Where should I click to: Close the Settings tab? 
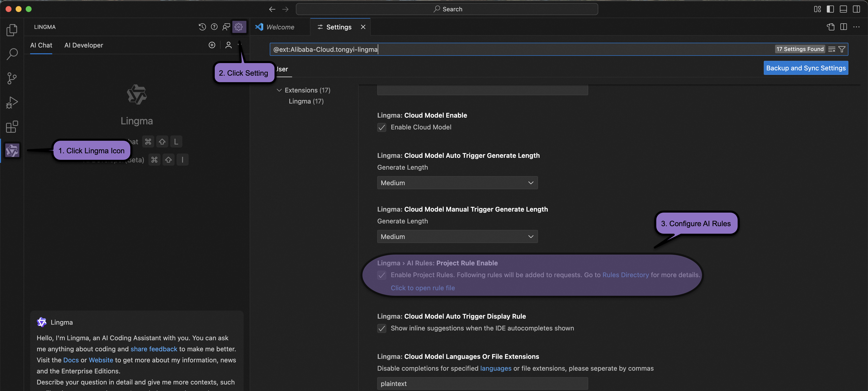[363, 27]
